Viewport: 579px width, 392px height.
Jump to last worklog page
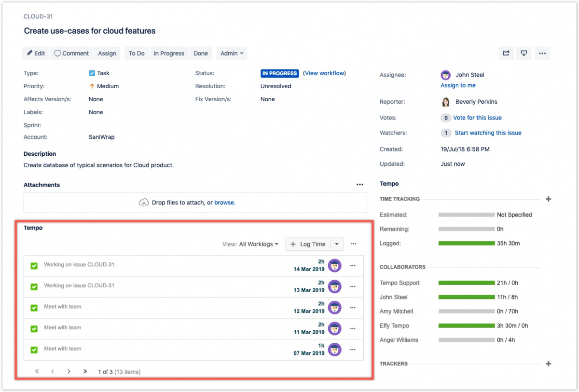pos(85,372)
